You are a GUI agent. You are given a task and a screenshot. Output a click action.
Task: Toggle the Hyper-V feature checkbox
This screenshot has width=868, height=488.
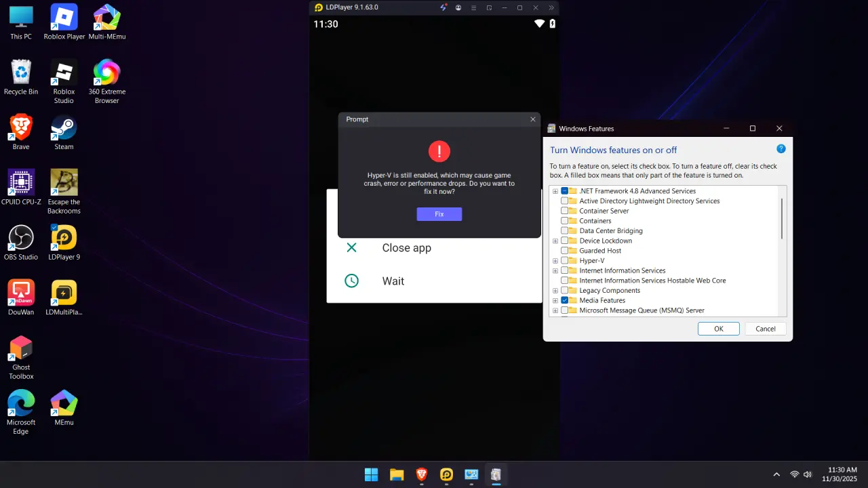coord(565,261)
